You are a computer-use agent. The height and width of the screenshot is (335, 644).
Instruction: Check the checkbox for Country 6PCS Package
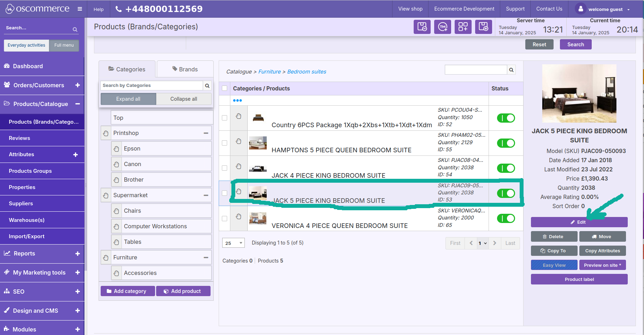[x=224, y=118]
